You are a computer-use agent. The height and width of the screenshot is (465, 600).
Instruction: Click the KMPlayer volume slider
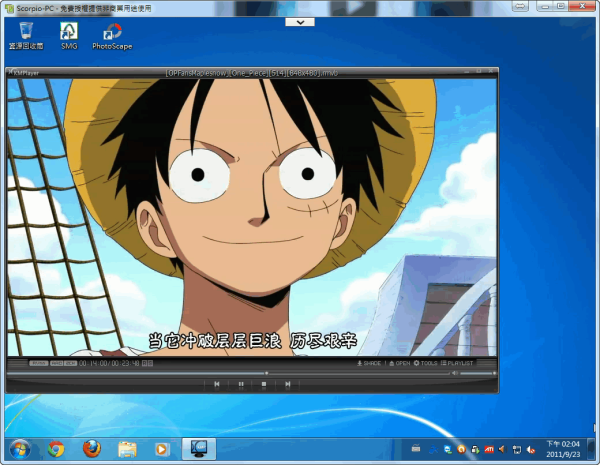click(478, 373)
